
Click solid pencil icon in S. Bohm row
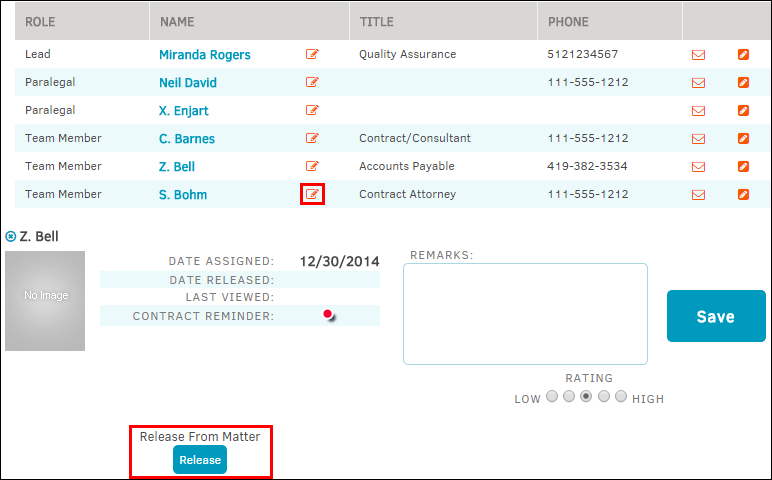tap(743, 194)
